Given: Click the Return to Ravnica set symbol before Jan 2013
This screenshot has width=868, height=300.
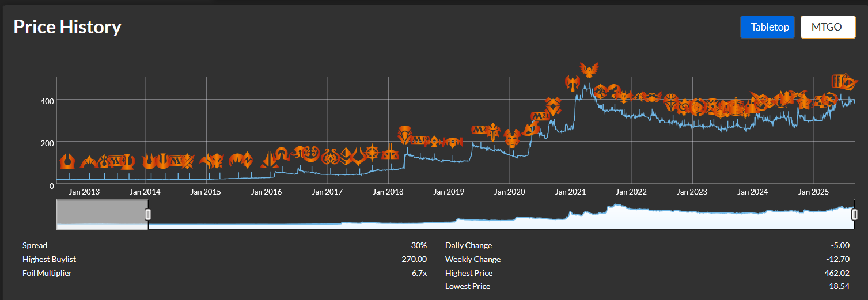Looking at the screenshot, I should click(x=67, y=161).
